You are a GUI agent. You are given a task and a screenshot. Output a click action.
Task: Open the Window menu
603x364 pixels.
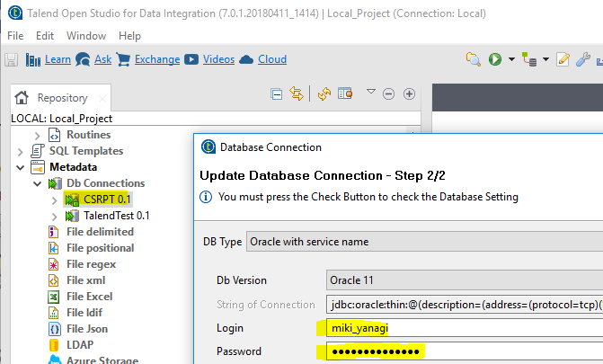click(x=86, y=36)
